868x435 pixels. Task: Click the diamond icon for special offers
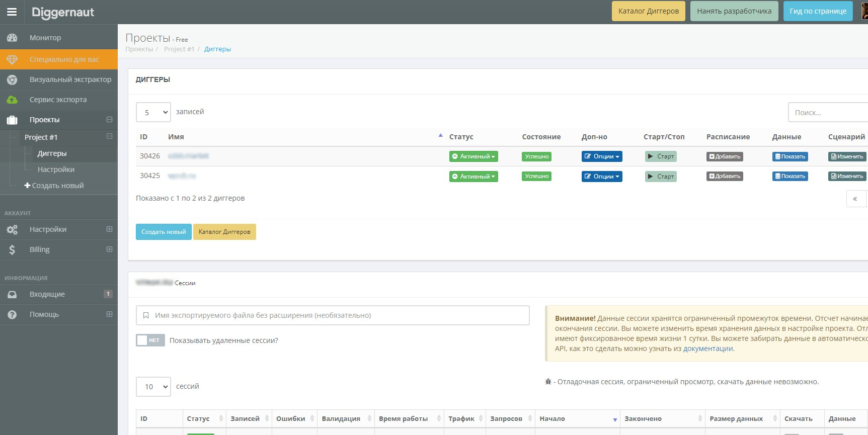[12, 59]
